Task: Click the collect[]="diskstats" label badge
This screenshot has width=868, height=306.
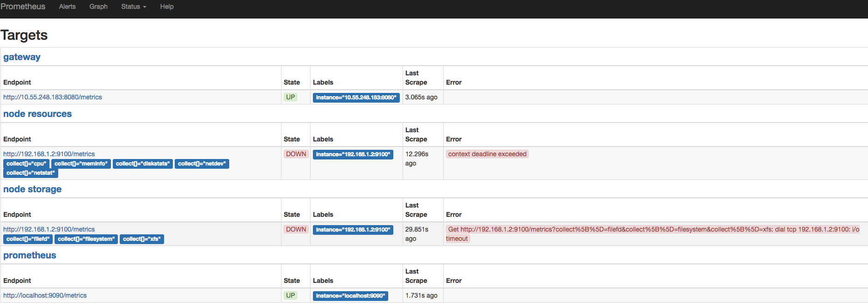Action: pos(143,164)
